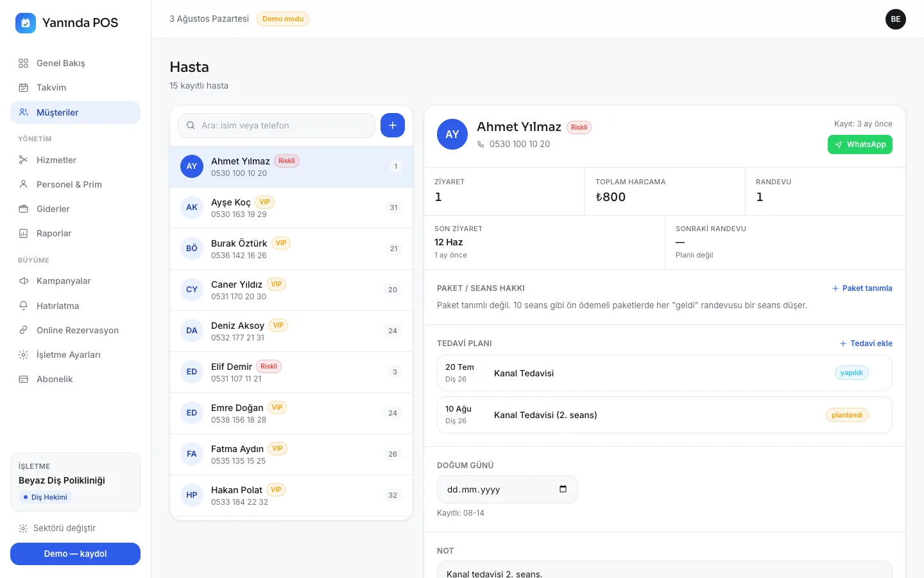Screen dimensions: 924x578
Task: Click the Takvim calendar icon
Action: (24, 87)
